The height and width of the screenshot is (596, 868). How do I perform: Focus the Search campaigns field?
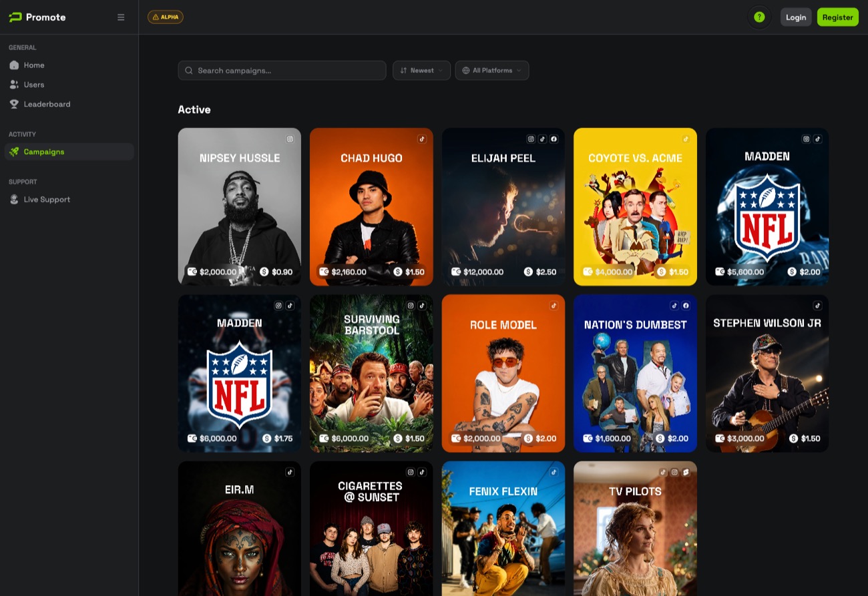point(282,71)
